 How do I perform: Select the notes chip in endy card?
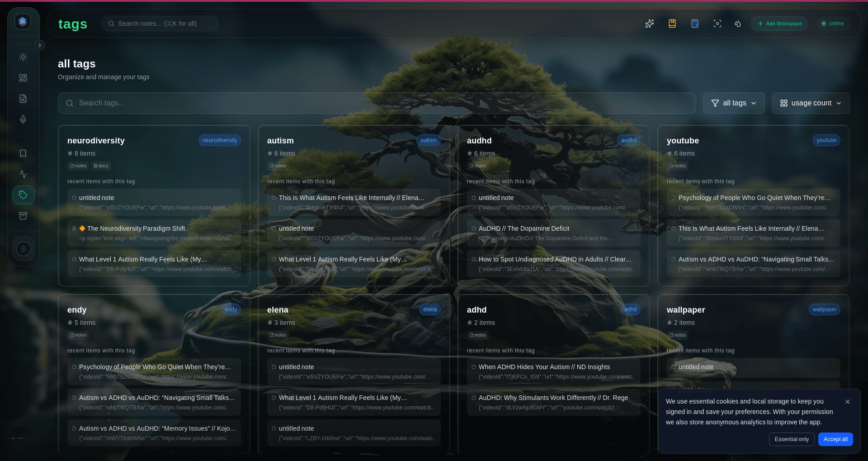78,335
